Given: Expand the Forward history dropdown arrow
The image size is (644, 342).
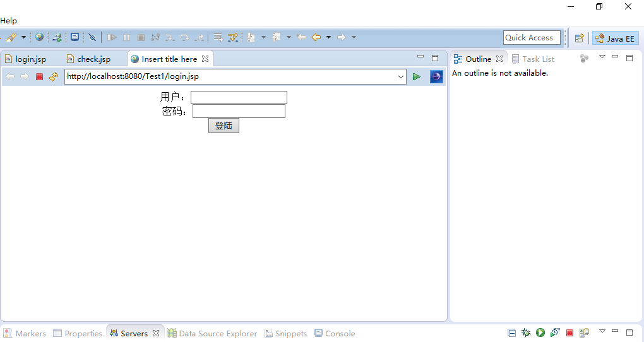Looking at the screenshot, I should click(x=354, y=37).
